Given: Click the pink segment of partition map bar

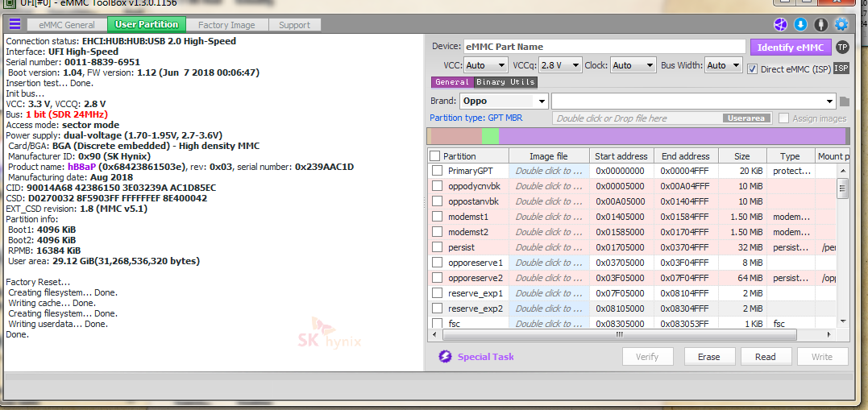Looking at the screenshot, I should click(x=456, y=136).
